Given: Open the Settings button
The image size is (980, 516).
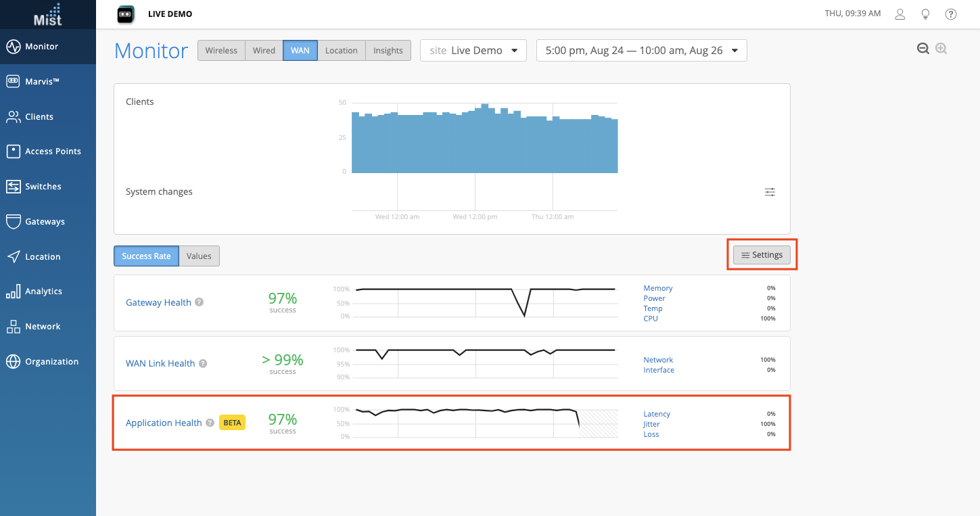Looking at the screenshot, I should pyautogui.click(x=762, y=255).
